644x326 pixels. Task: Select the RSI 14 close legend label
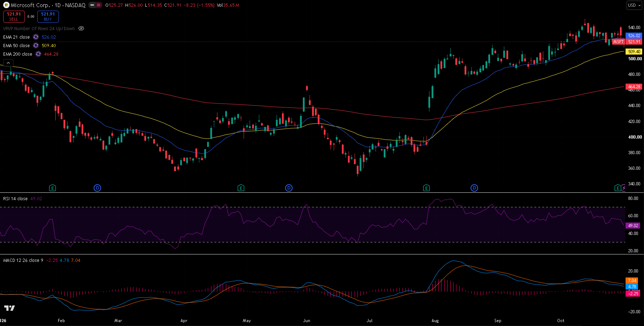tap(15, 198)
